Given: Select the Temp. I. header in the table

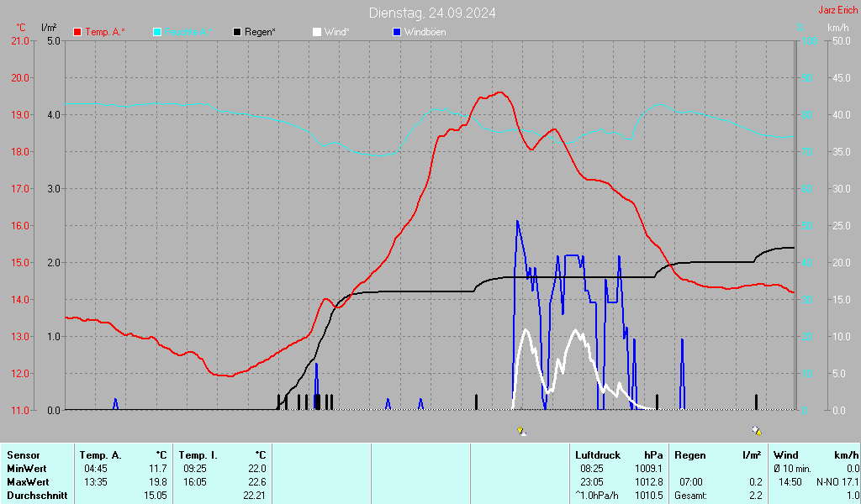Looking at the screenshot, I should coord(198,454).
